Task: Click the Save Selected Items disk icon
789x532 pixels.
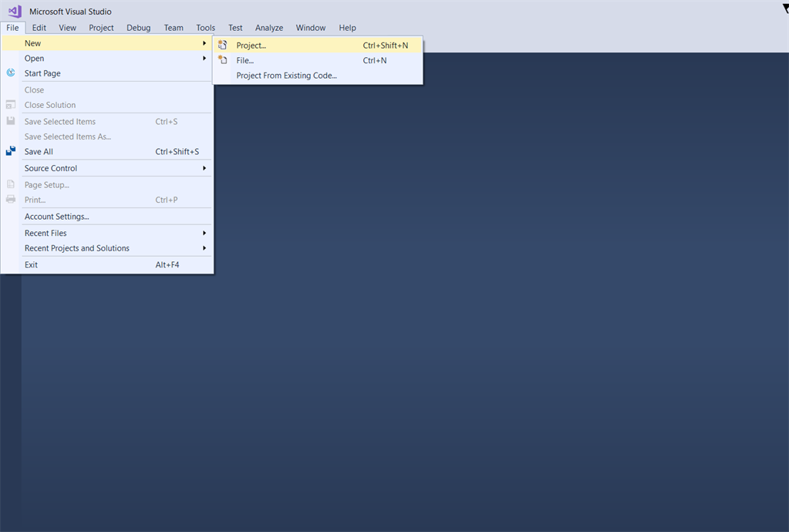Action: coord(11,121)
